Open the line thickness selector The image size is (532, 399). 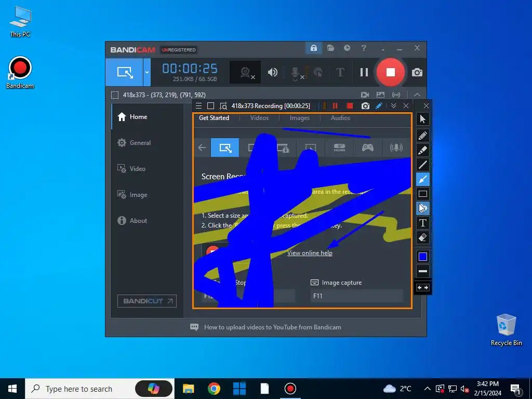422,271
